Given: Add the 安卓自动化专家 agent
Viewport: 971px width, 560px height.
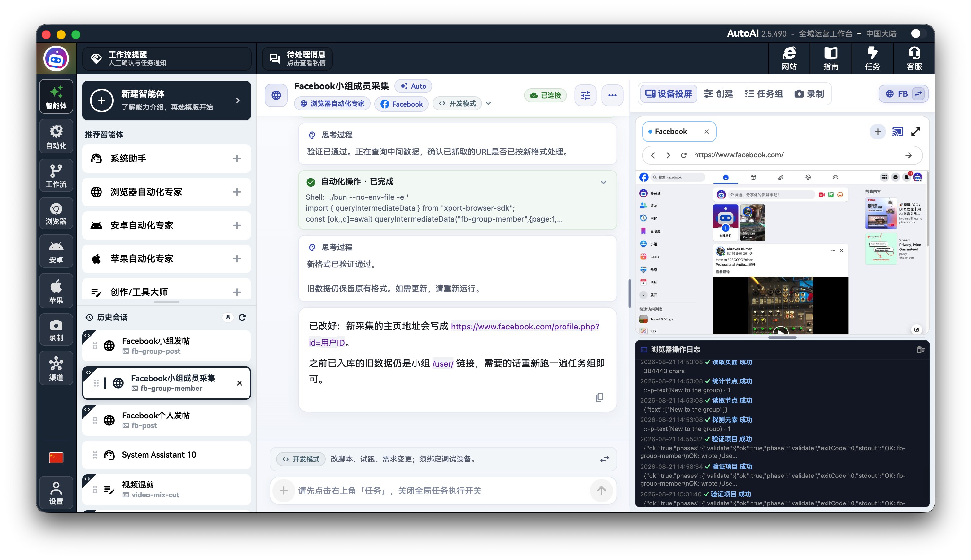Looking at the screenshot, I should pyautogui.click(x=237, y=225).
